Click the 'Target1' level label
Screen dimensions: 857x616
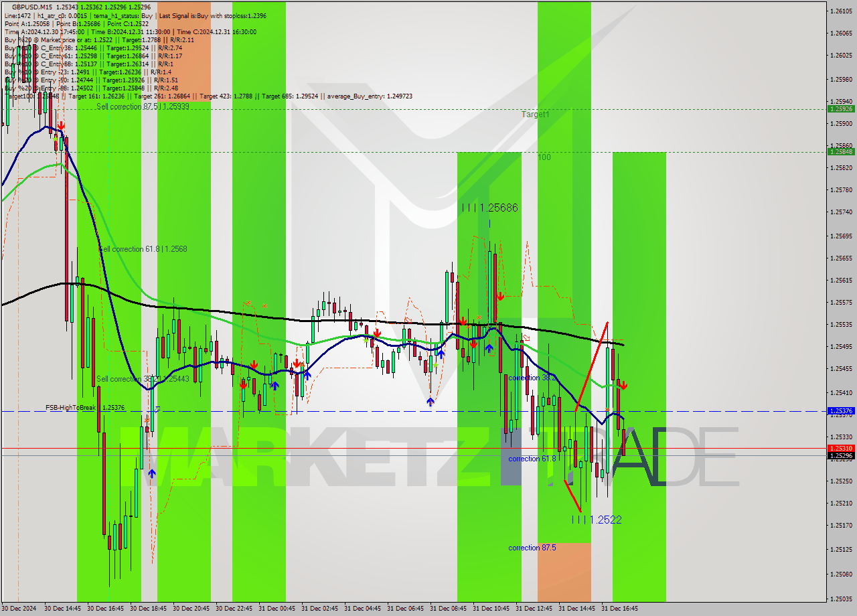(x=536, y=114)
